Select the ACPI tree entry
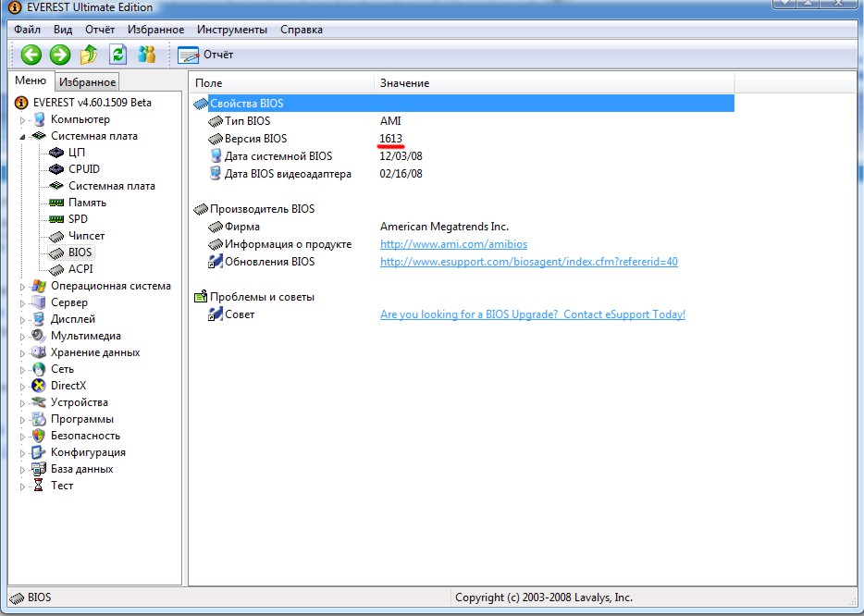Image resolution: width=864 pixels, height=616 pixels. (80, 269)
